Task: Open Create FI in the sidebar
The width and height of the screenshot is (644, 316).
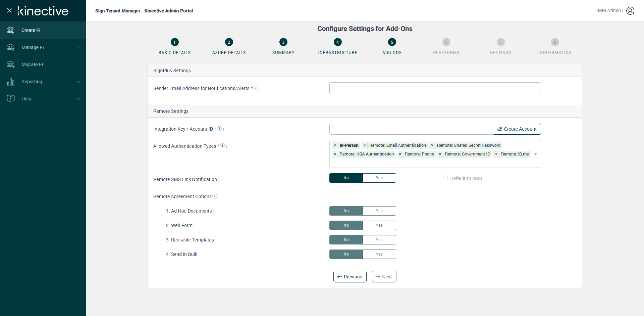Action: coord(43,30)
